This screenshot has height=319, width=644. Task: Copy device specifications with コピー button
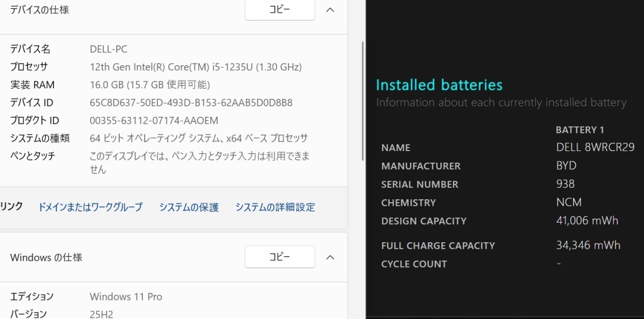pos(280,10)
